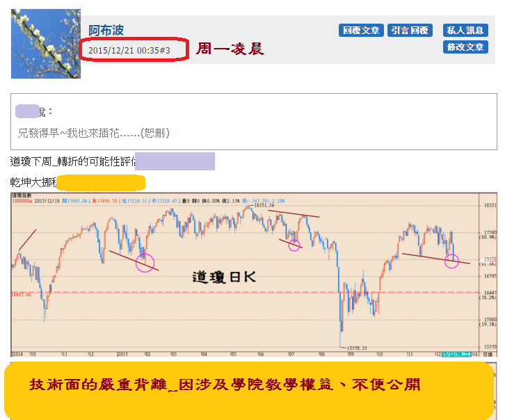Image resolution: width=505 pixels, height=420 pixels.
Task: Click 修改文章 to edit the post
Action: tap(465, 47)
